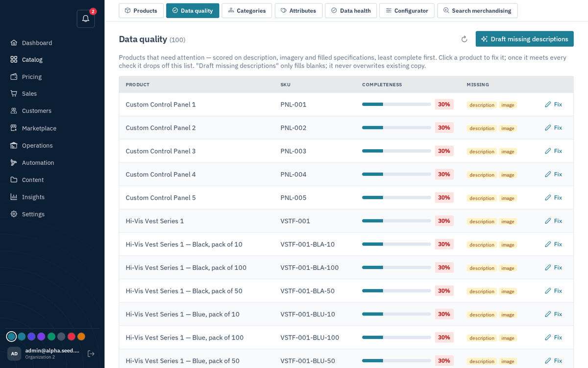The width and height of the screenshot is (588, 368).
Task: Switch to the Categories tab
Action: point(247,10)
